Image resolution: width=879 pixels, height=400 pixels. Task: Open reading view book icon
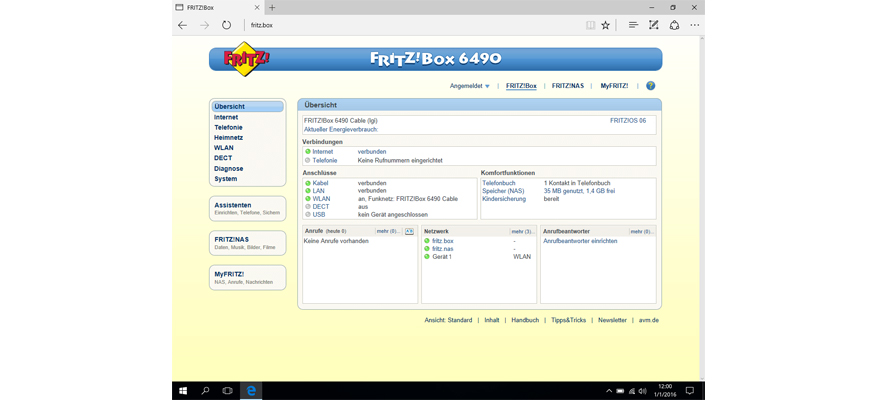point(590,25)
